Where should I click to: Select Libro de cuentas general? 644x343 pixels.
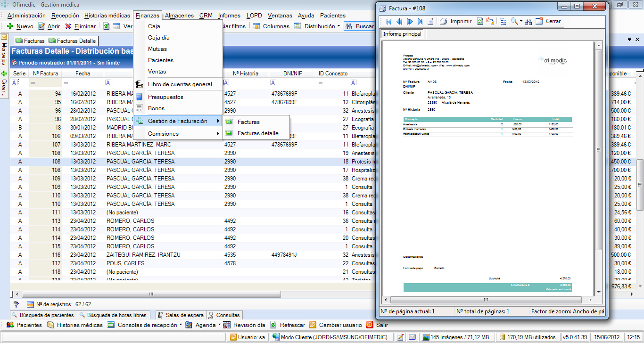(x=178, y=84)
